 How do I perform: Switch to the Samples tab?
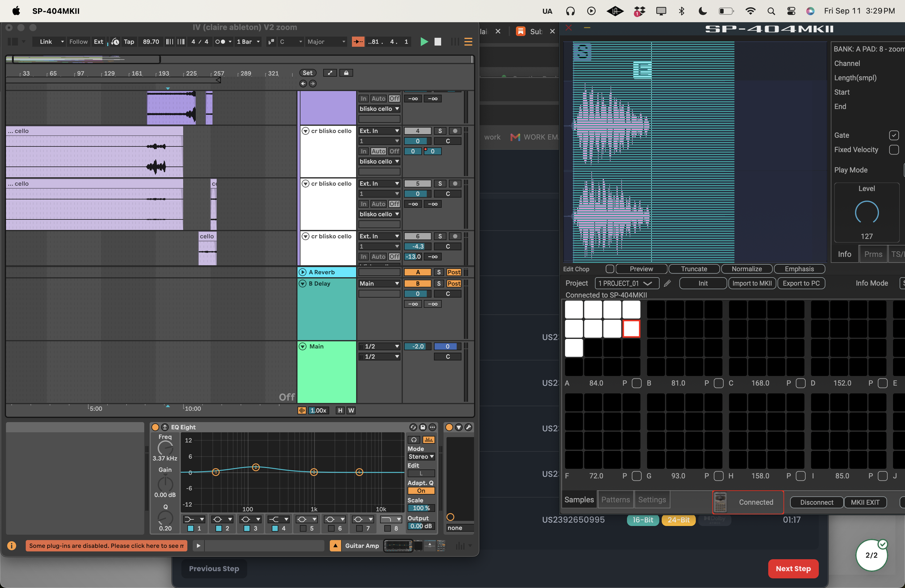[579, 500]
